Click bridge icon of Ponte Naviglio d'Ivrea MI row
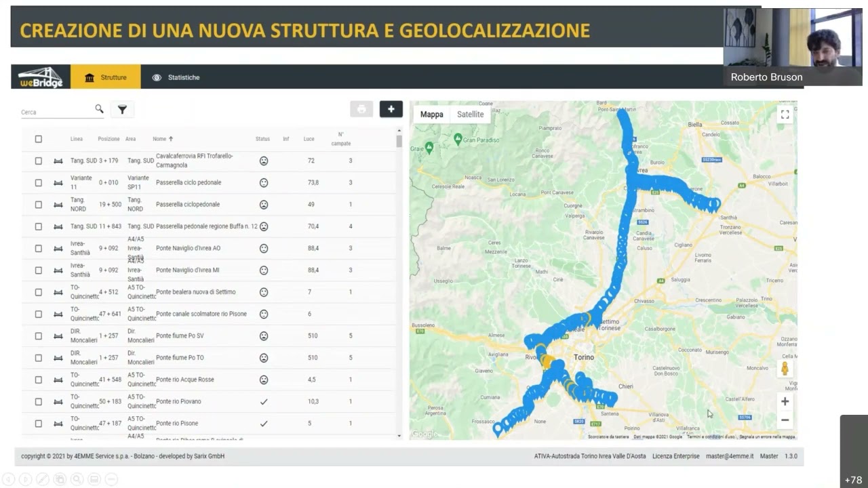The image size is (868, 488). (x=58, y=270)
